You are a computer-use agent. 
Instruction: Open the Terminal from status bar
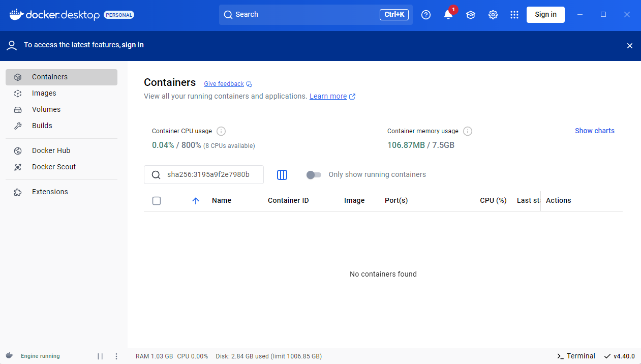pyautogui.click(x=576, y=356)
